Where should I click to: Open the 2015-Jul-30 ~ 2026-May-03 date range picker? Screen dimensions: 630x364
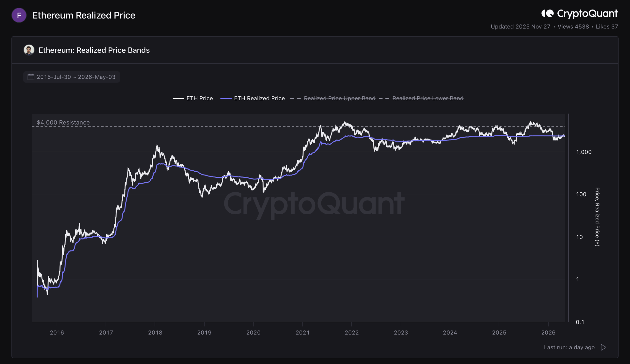click(72, 77)
